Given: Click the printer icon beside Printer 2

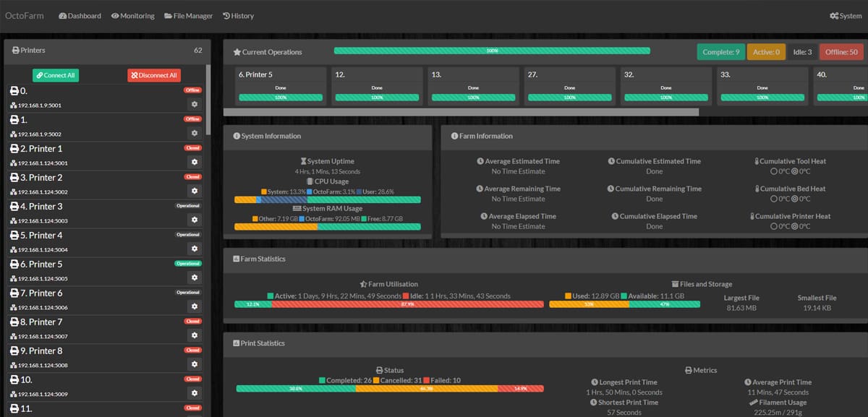Looking at the screenshot, I should coord(14,178).
